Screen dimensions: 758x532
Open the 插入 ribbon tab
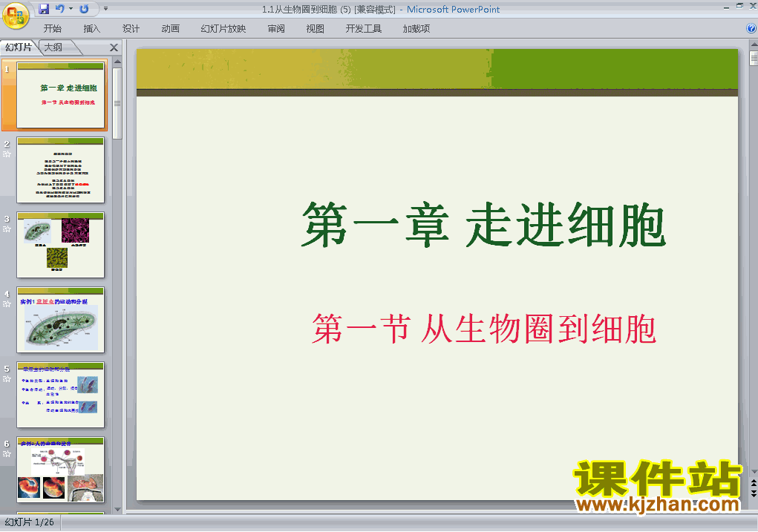91,28
